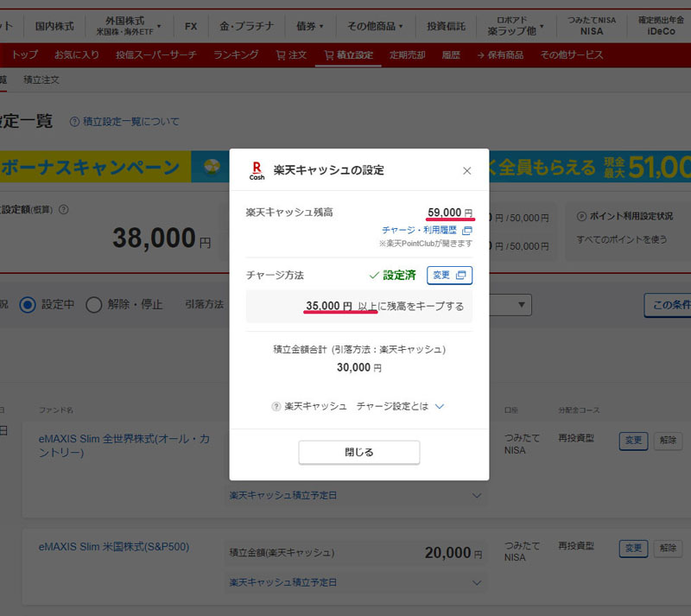Open the 国内株式 menu
This screenshot has height=616, width=691.
coord(54,26)
